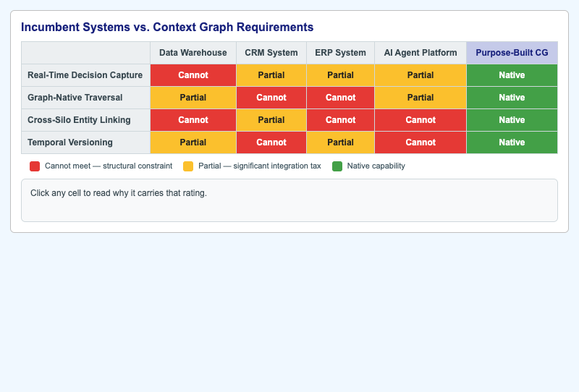
Task: Select Data Warehouse Real-Time Decision Capture cell
Action: point(193,75)
